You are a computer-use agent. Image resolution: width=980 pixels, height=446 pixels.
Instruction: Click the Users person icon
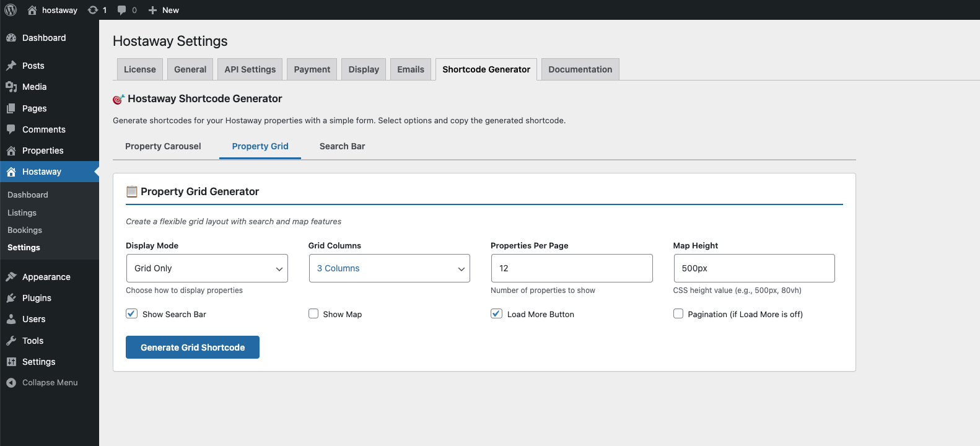click(11, 319)
